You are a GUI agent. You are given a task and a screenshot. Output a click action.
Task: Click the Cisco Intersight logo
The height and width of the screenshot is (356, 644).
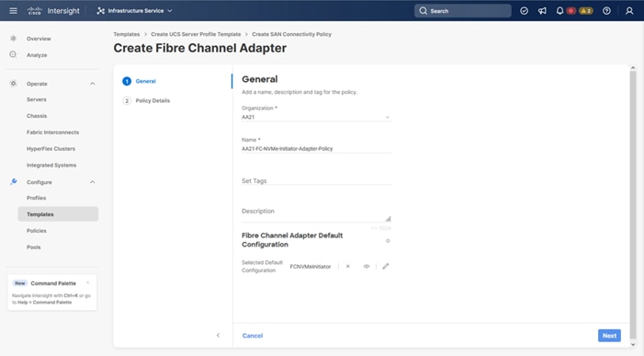click(53, 11)
